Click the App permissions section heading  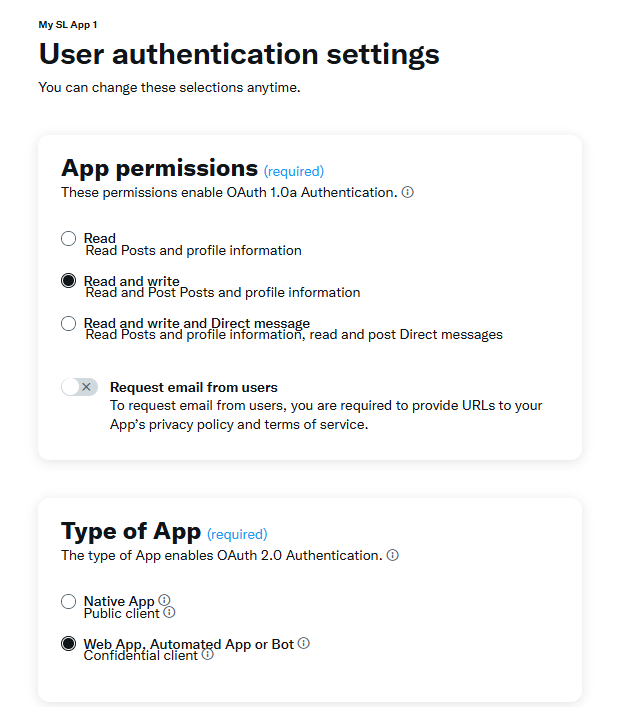(159, 168)
